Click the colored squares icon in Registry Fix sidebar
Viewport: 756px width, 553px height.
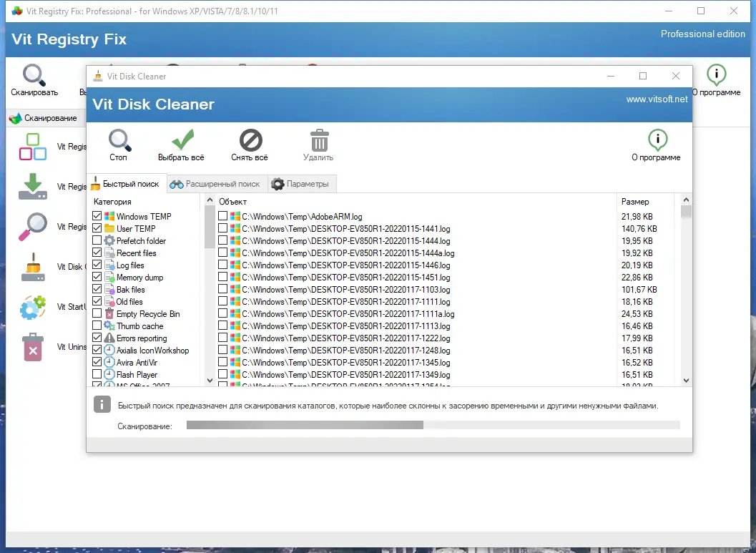33,147
